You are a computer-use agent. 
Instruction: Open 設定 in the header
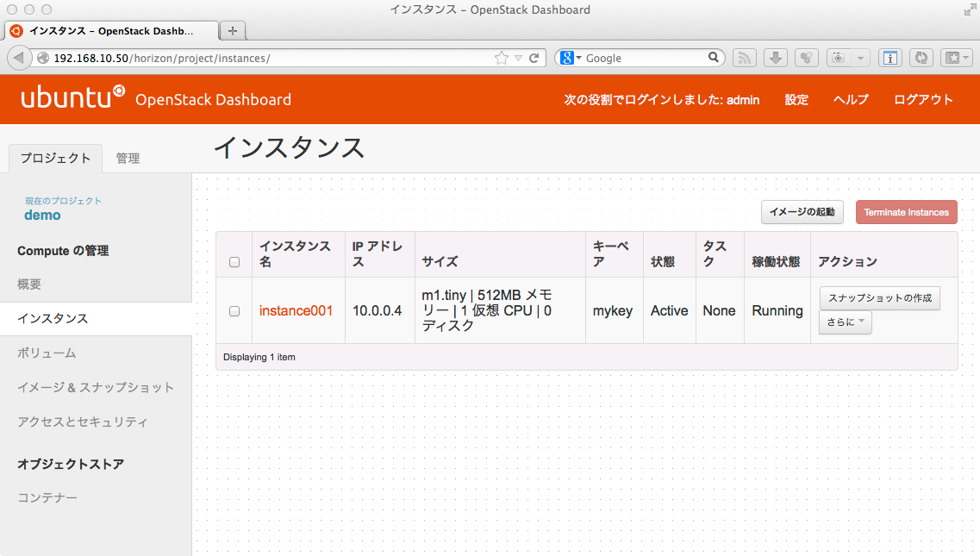pyautogui.click(x=796, y=100)
